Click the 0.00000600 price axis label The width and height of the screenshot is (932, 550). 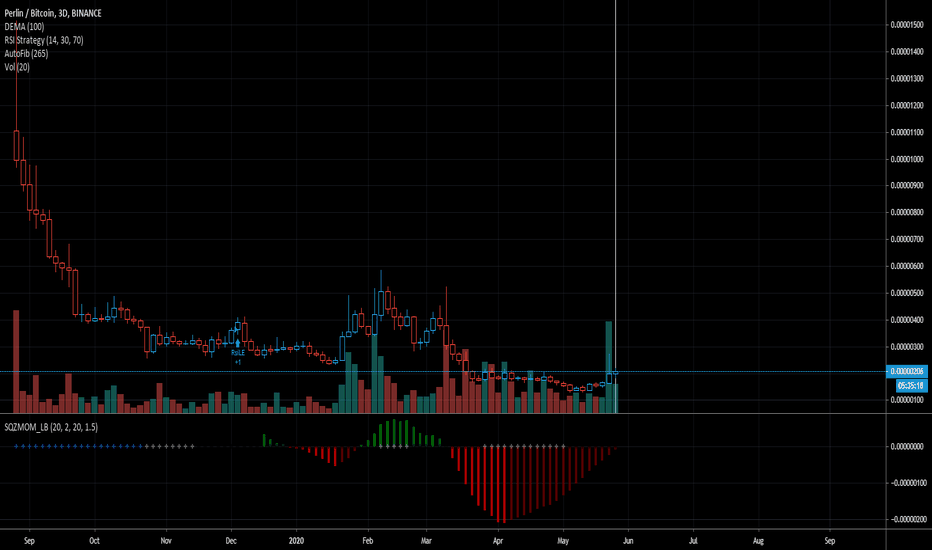point(907,266)
